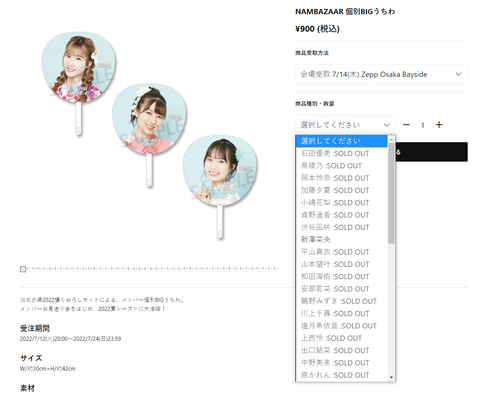Click the dropdown list scroll-down arrow
Image resolution: width=480 pixels, height=393 pixels.
391,377
